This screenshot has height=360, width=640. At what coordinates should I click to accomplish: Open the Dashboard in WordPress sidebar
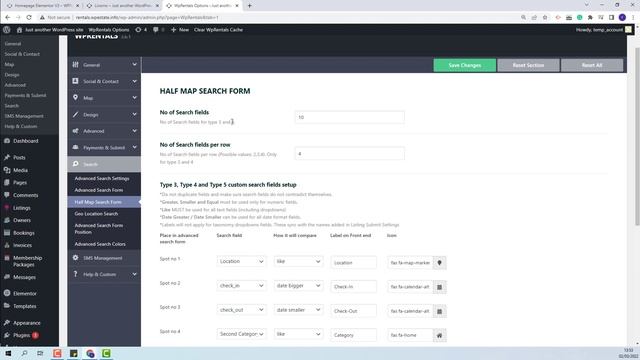[x=25, y=141]
